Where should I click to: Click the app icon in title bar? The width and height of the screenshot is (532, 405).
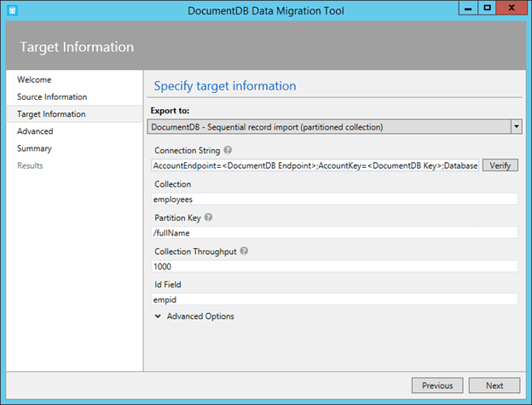coord(11,10)
